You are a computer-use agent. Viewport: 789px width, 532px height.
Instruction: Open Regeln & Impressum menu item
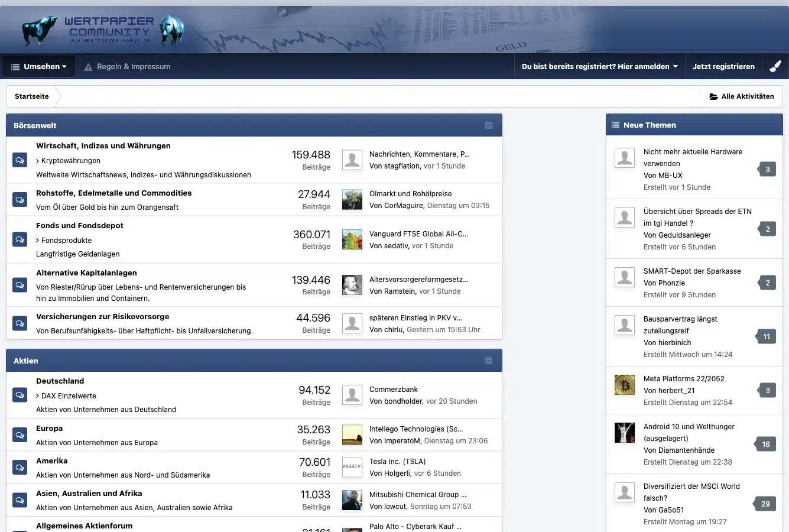pyautogui.click(x=127, y=67)
